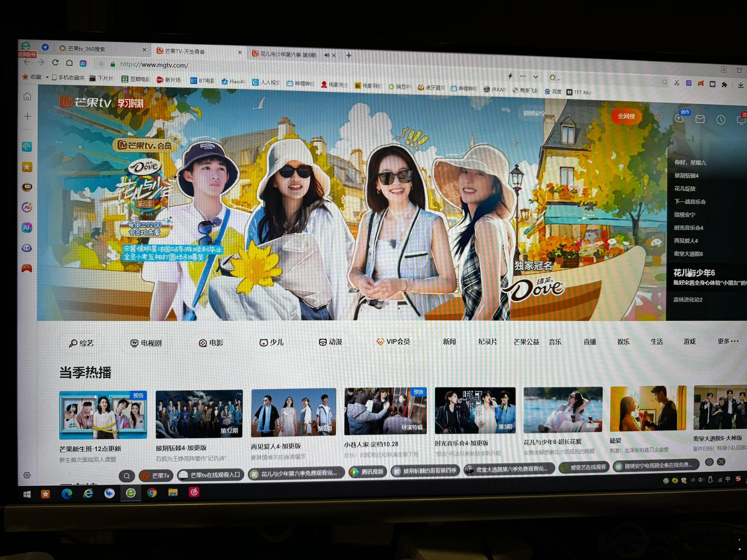Launch Chrome from the taskbar

152,493
